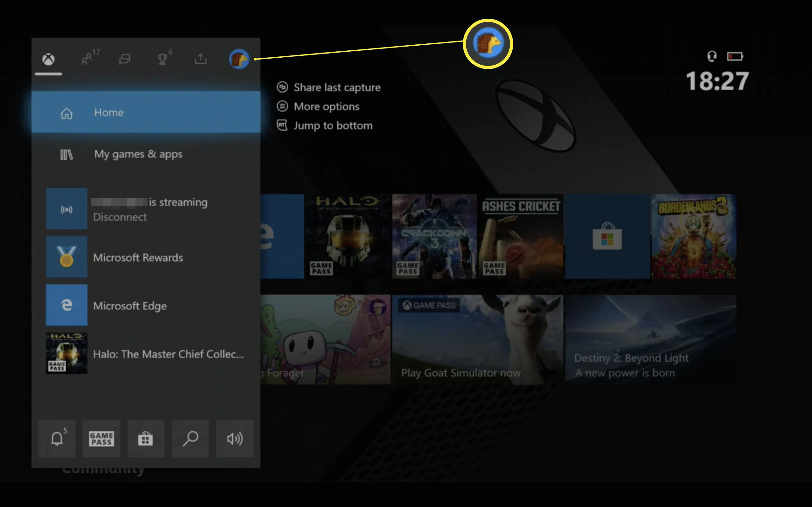Open the Game Pass icon
This screenshot has height=507, width=812.
pos(101,439)
